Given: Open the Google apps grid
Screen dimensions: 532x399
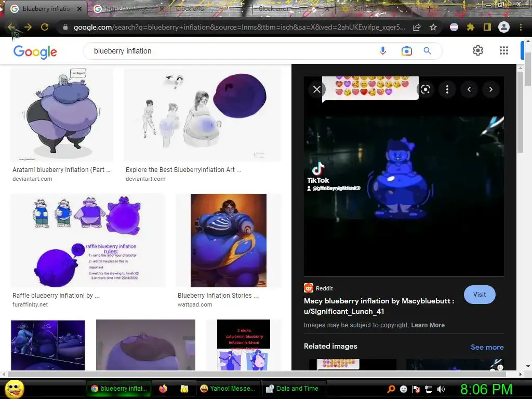Looking at the screenshot, I should coord(504,50).
